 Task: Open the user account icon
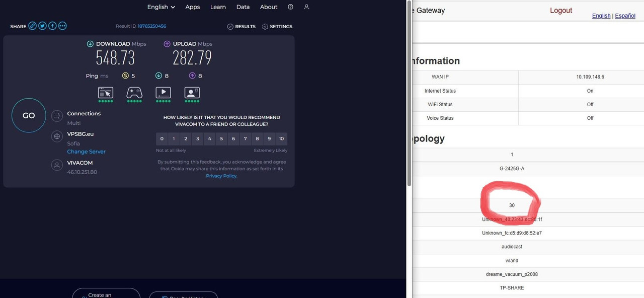click(306, 7)
